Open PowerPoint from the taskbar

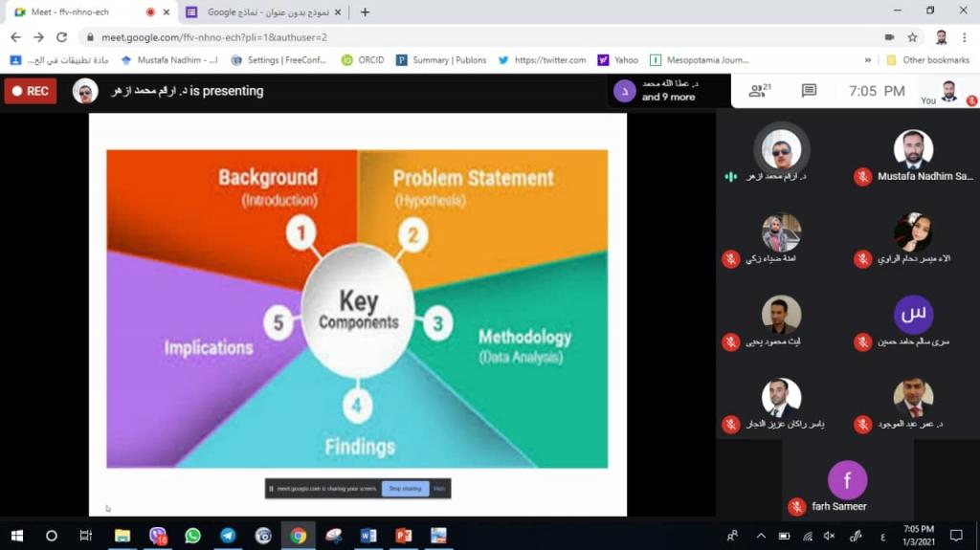point(403,535)
